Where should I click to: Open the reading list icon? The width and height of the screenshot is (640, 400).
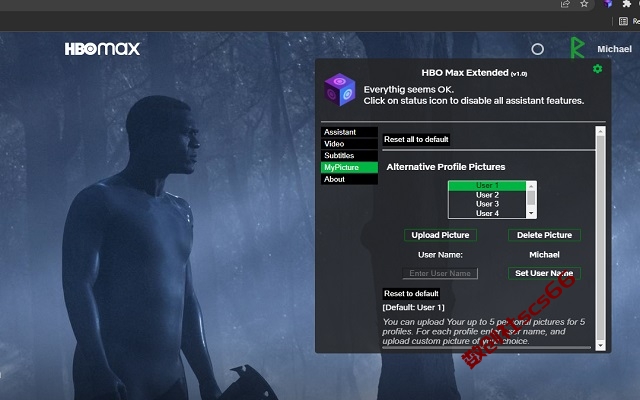click(623, 21)
